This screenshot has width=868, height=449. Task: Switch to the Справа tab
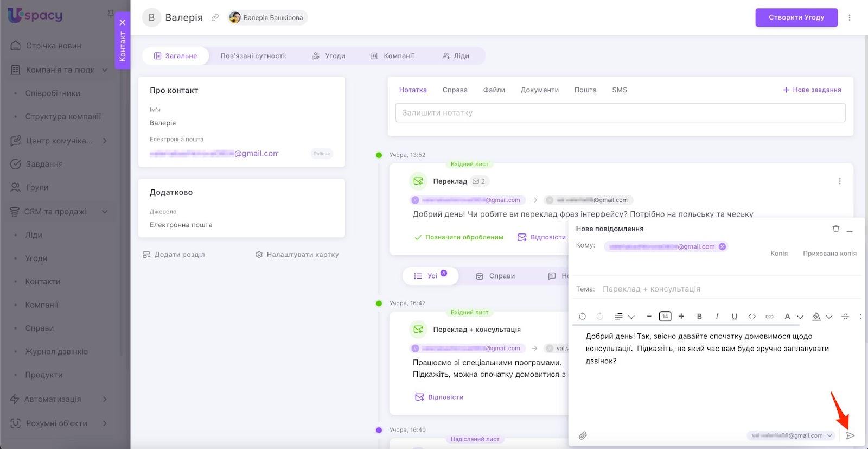[455, 90]
